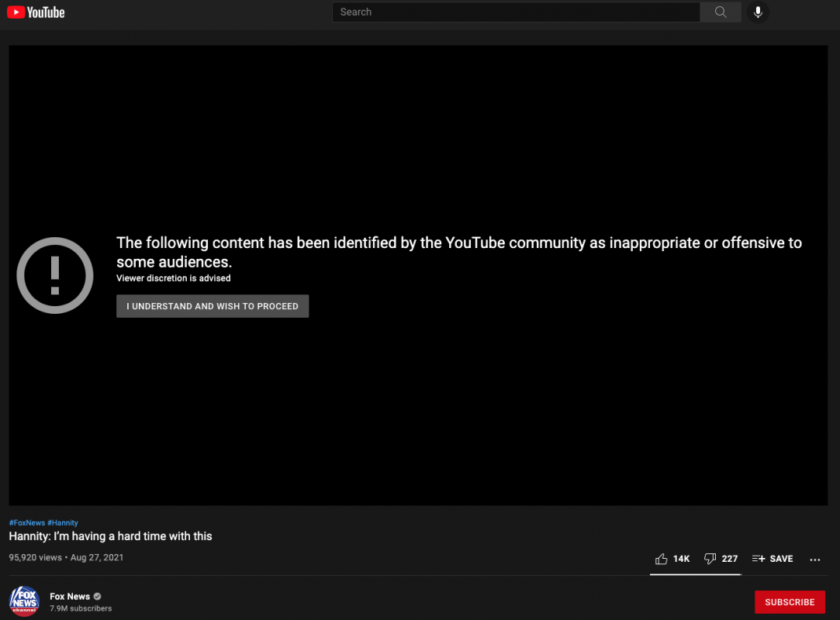
Task: Like the video with thumbs-up icon
Action: tap(661, 559)
